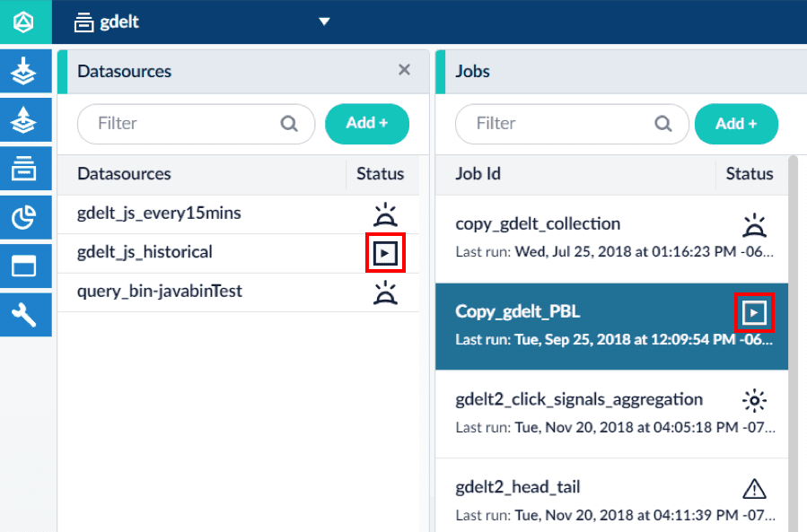
Task: Click the Jobs Filter input field
Action: [572, 124]
